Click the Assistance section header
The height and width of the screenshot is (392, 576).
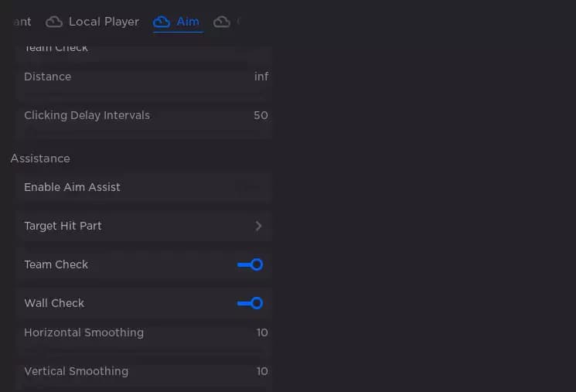(x=40, y=159)
